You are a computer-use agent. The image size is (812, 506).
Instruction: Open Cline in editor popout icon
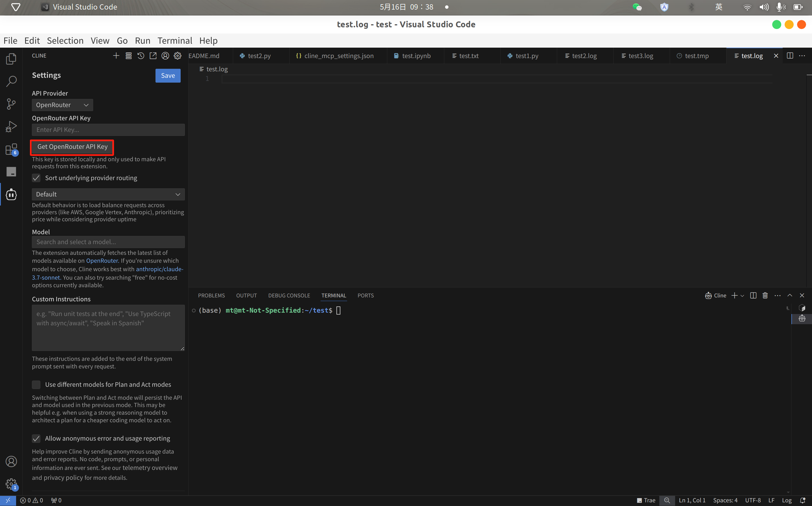pyautogui.click(x=153, y=56)
